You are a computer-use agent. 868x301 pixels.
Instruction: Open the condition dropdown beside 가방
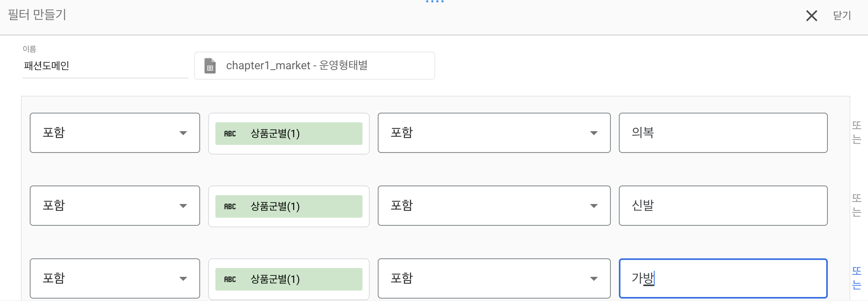[494, 278]
